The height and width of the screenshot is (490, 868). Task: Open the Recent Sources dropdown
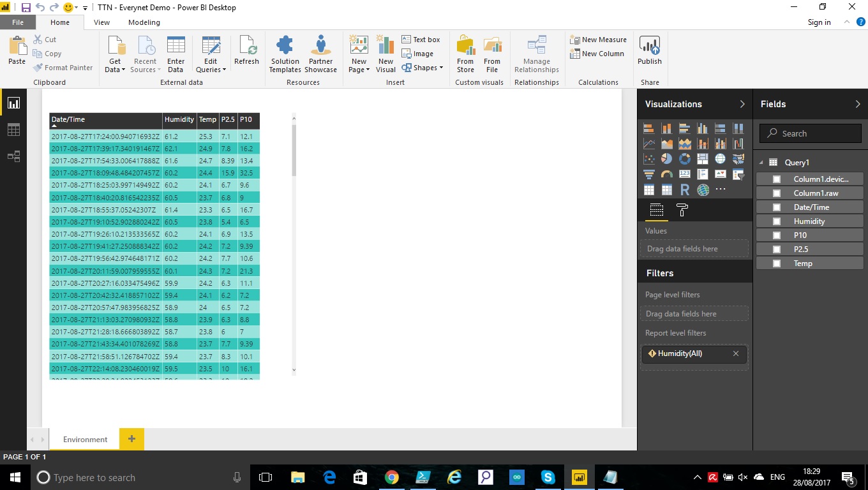click(145, 66)
